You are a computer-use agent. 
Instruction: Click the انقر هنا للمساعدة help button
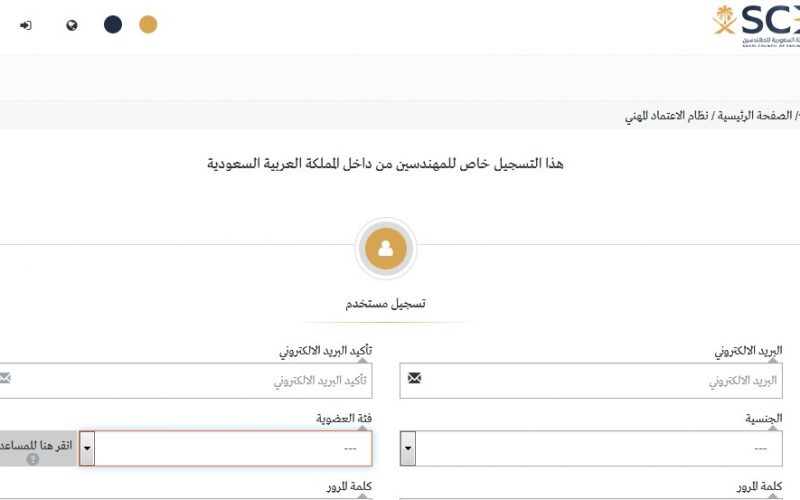pos(38,448)
